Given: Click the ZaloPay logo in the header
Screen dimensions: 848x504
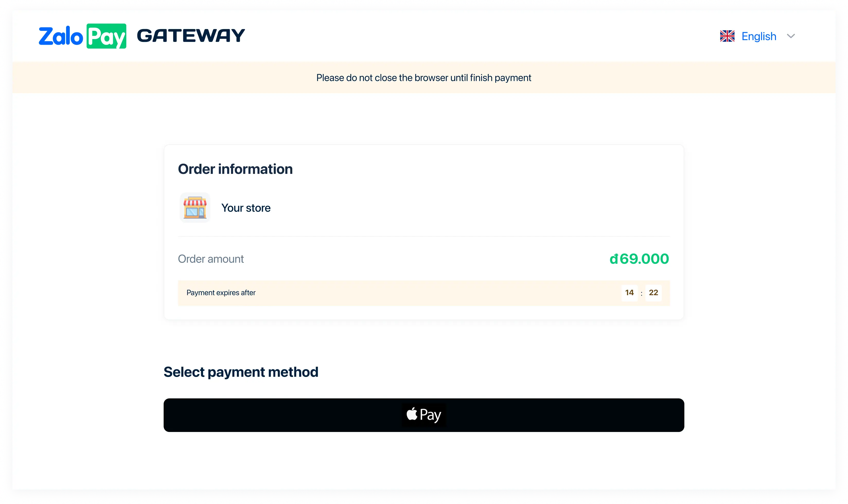Looking at the screenshot, I should 83,36.
